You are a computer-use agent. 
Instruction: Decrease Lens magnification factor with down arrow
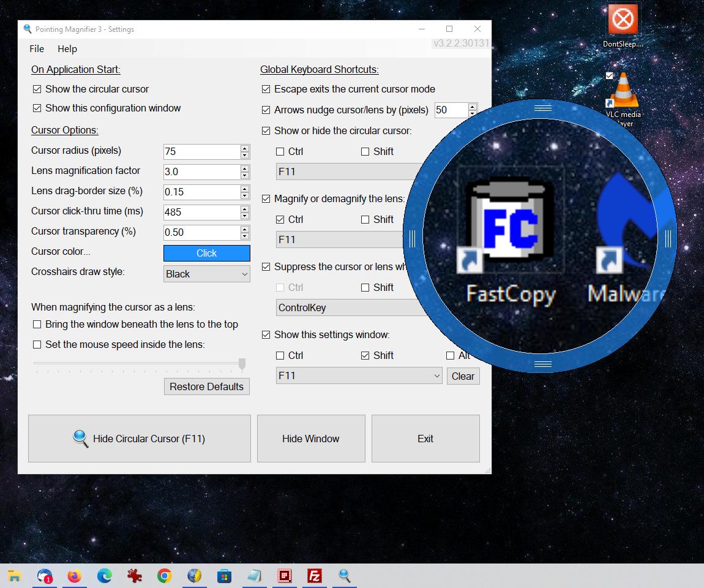tap(245, 175)
